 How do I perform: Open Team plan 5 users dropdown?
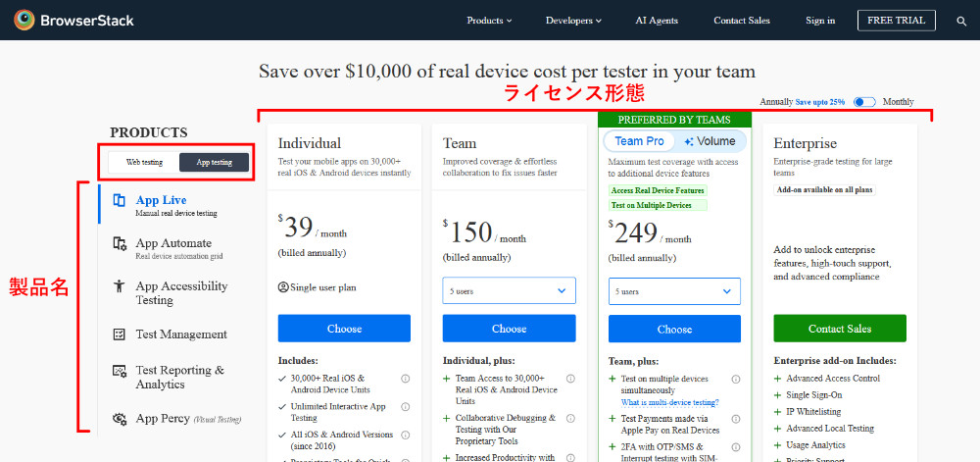pos(509,291)
